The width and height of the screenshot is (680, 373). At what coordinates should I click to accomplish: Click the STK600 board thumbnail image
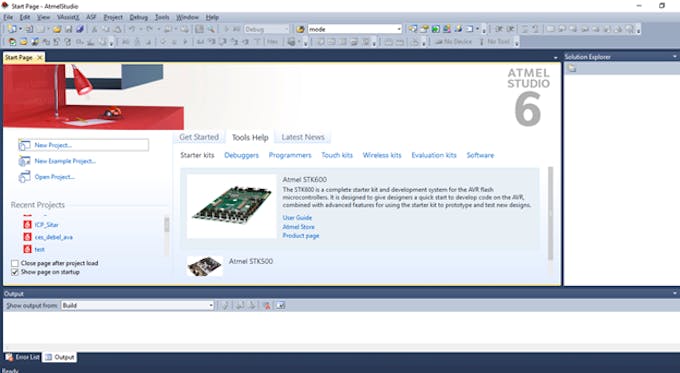[231, 206]
